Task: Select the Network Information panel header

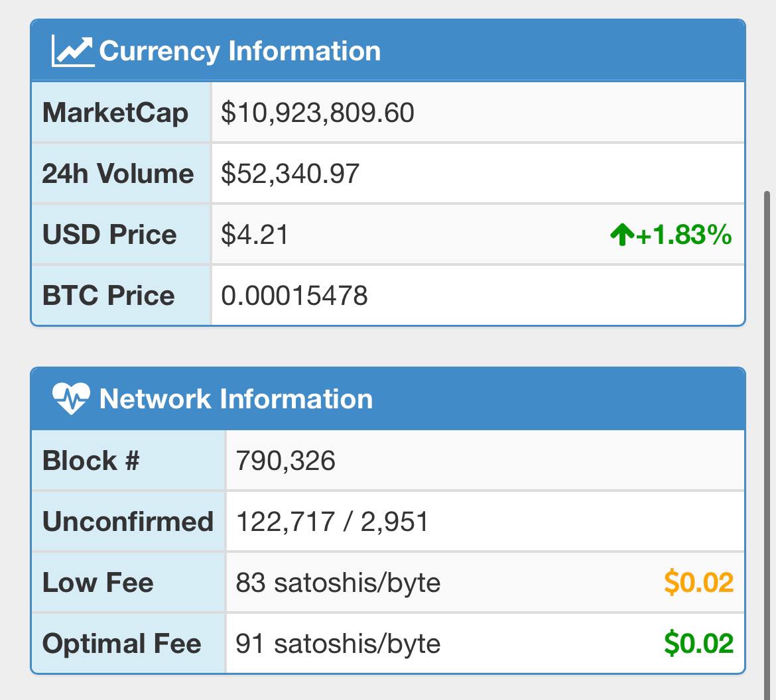Action: tap(388, 399)
